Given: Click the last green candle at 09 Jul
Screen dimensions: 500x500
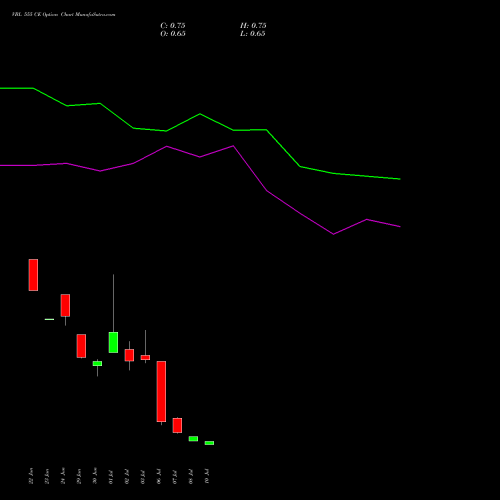Looking at the screenshot, I should pyautogui.click(x=209, y=443).
